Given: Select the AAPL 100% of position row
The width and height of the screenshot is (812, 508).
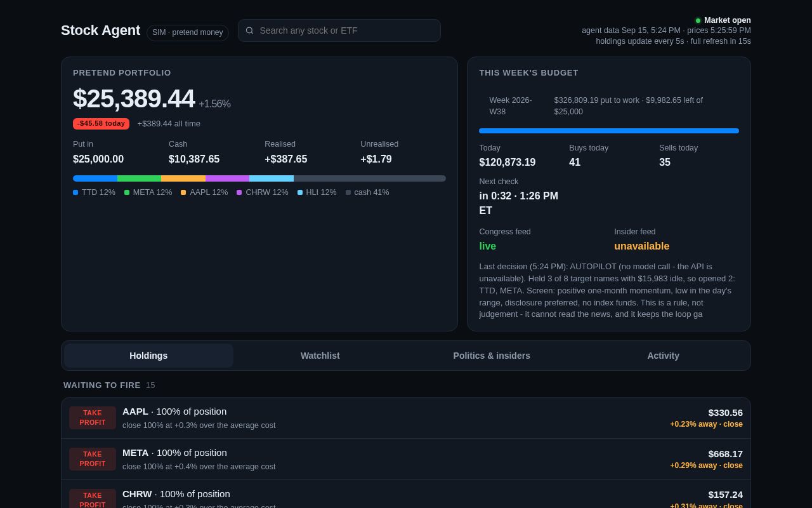Looking at the screenshot, I should (406, 418).
